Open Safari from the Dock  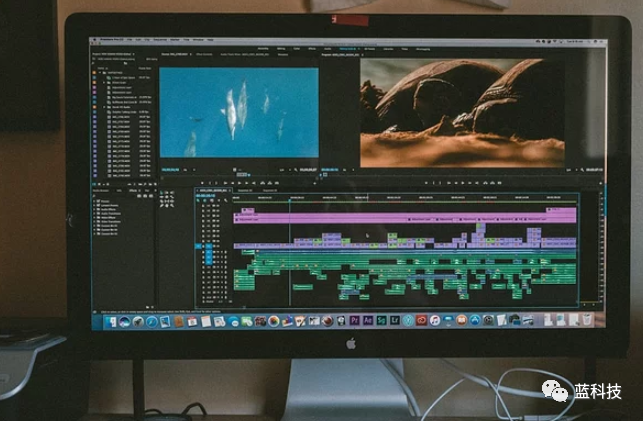[x=151, y=322]
